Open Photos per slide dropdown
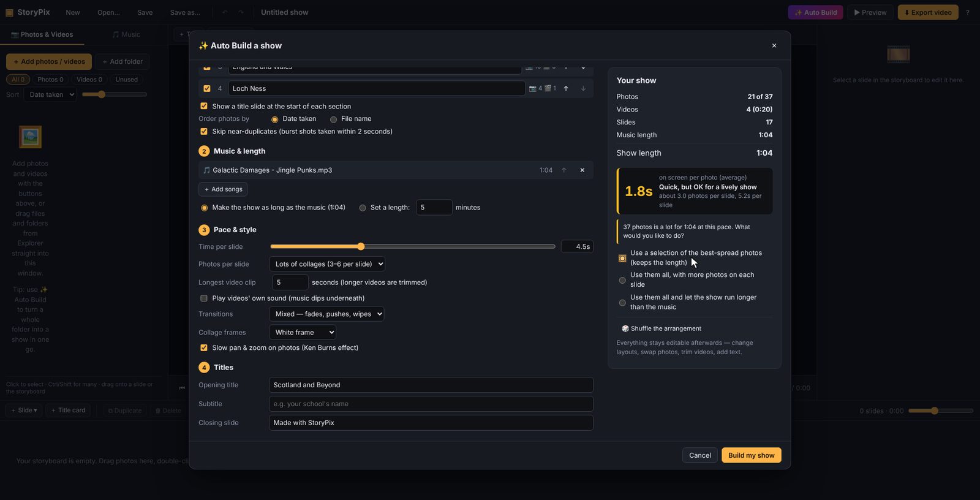Screen dimensions: 980x500 pos(327,264)
